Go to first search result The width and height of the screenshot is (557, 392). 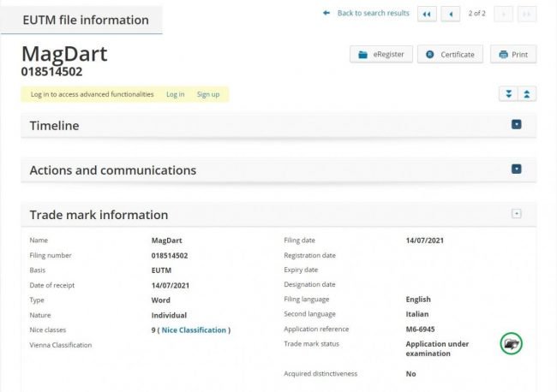(427, 15)
